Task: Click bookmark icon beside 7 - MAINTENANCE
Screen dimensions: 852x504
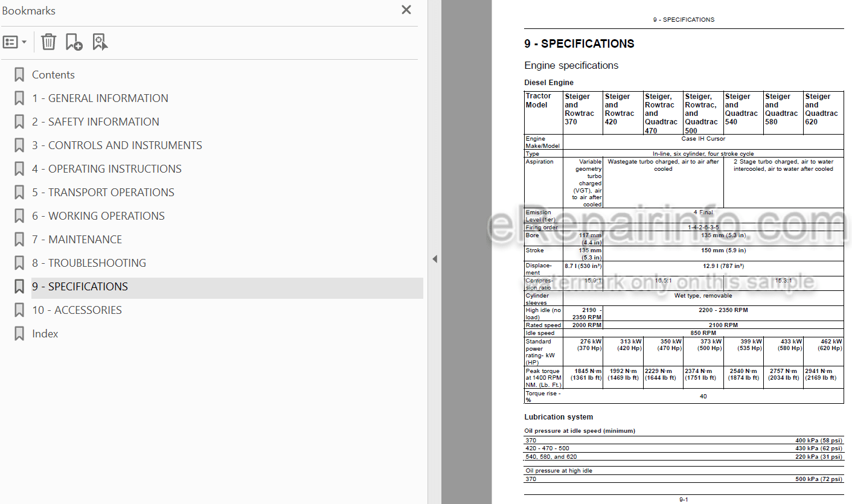Action: [x=19, y=240]
